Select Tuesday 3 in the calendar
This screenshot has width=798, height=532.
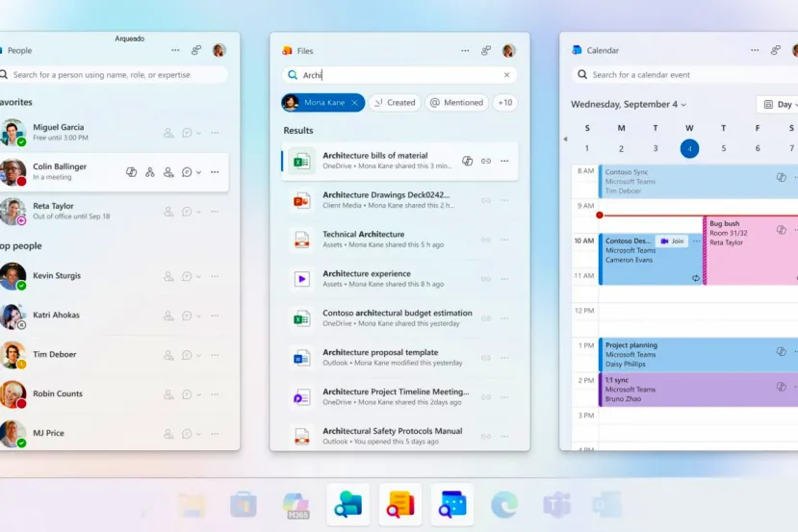(656, 148)
